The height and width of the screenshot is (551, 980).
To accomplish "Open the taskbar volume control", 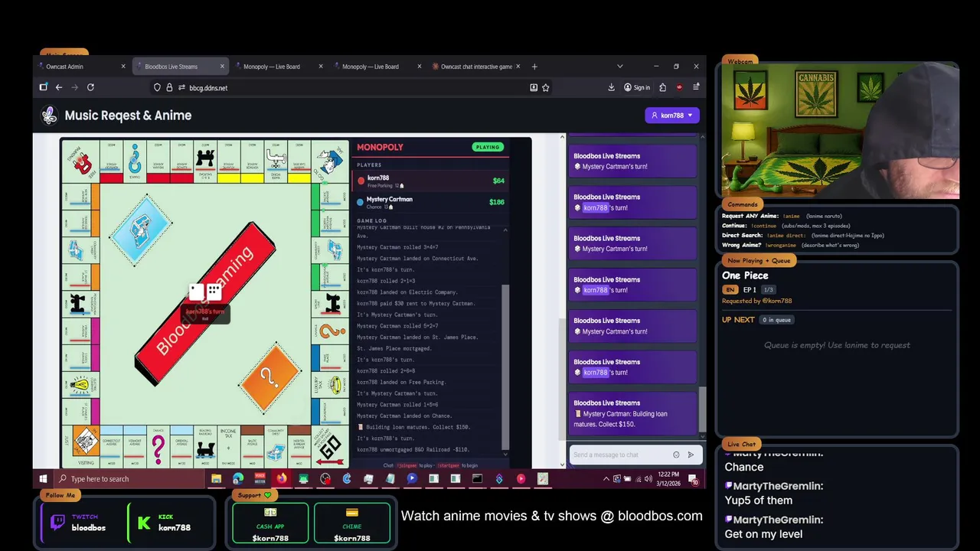I will coord(648,479).
